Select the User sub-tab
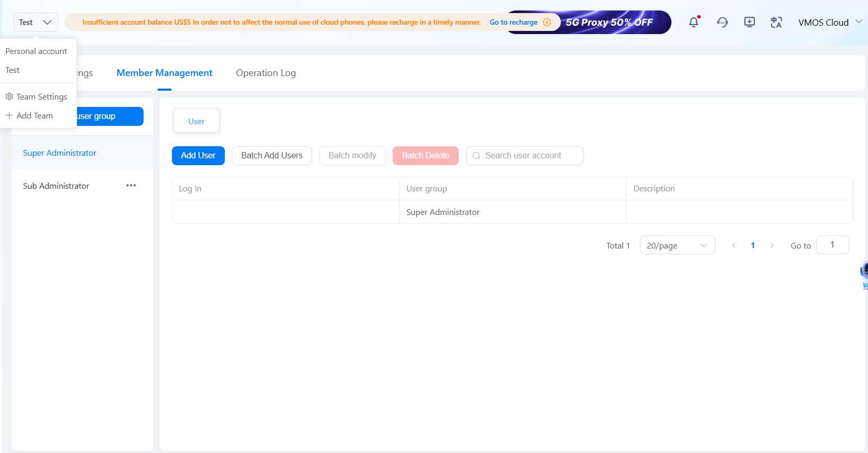This screenshot has height=453, width=868. click(196, 121)
